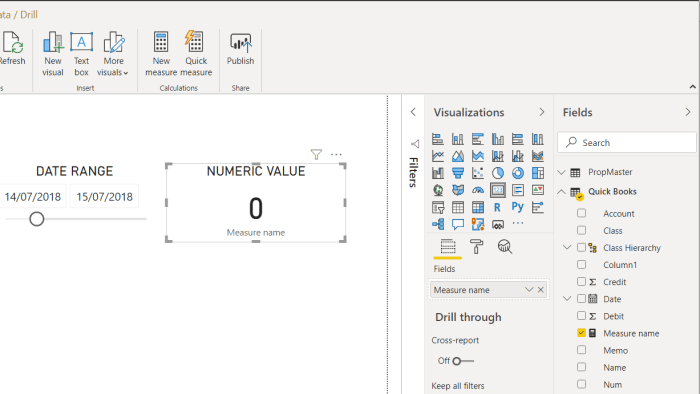Viewport: 700px width, 394px height.
Task: Select the waterfall chart visual
Action: (438, 173)
